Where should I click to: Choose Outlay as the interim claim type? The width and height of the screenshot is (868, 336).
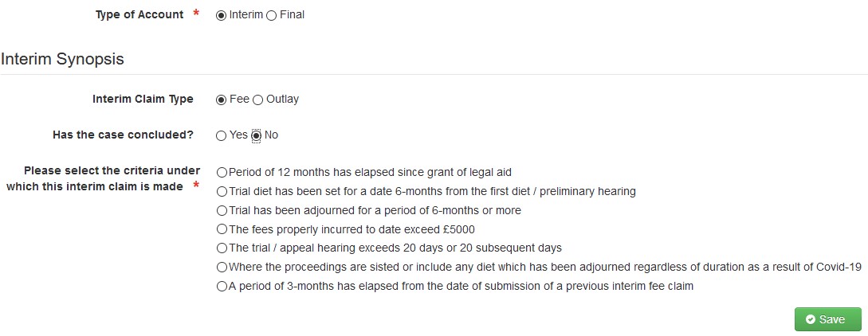[x=257, y=100]
